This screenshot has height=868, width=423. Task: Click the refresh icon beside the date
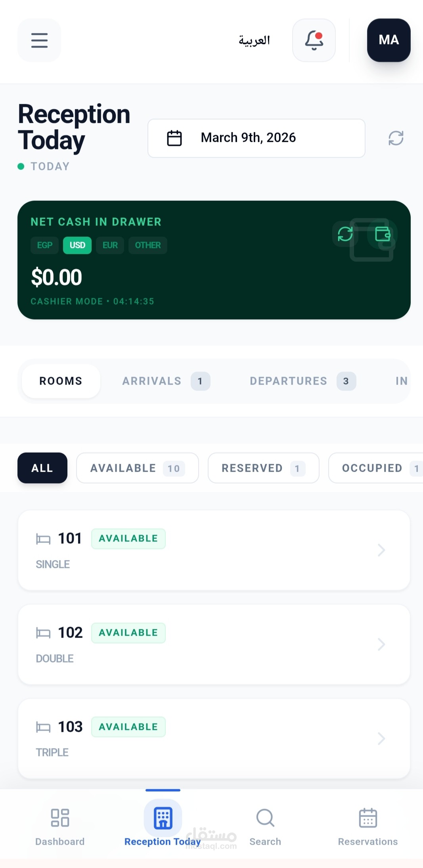click(x=396, y=138)
